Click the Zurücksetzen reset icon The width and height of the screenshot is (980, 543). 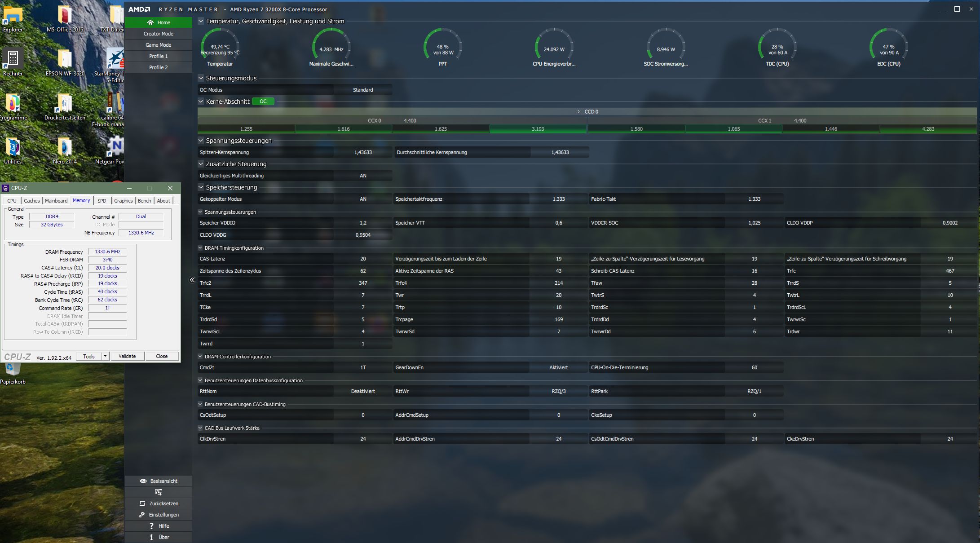pyautogui.click(x=142, y=503)
